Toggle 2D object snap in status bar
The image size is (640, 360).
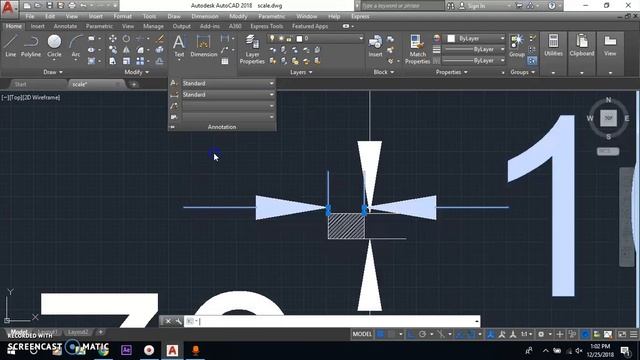coord(471,334)
